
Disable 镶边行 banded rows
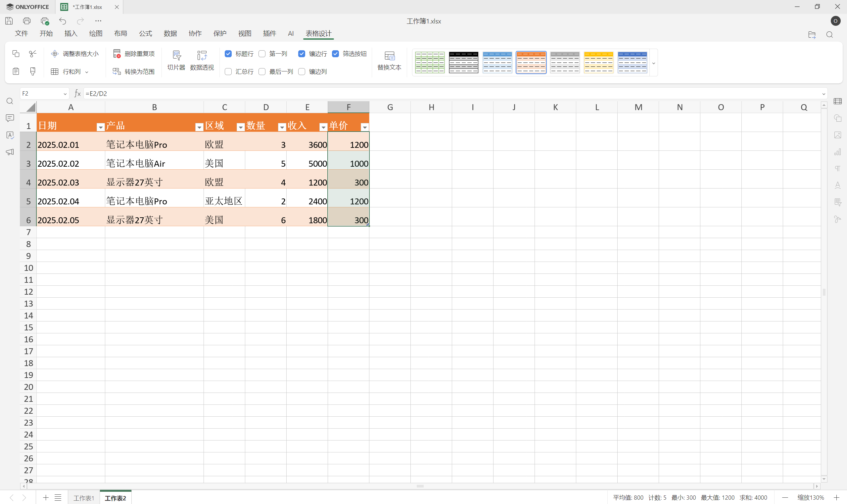coord(302,54)
